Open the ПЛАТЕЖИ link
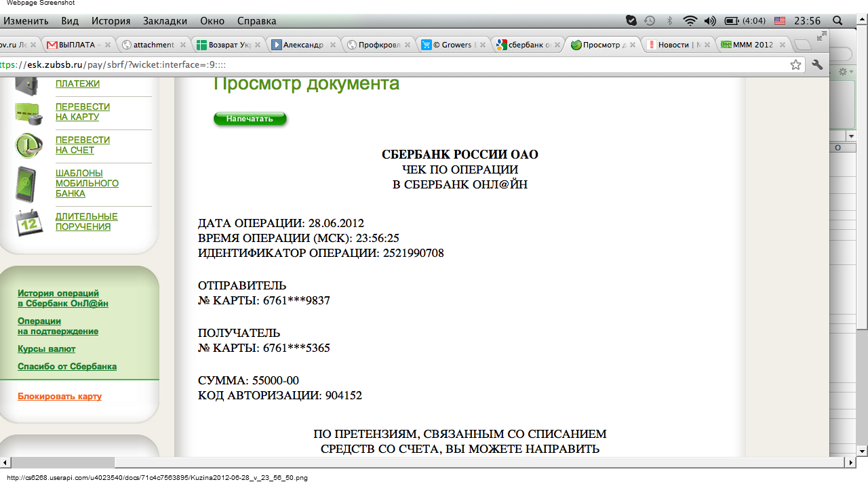 click(x=77, y=84)
